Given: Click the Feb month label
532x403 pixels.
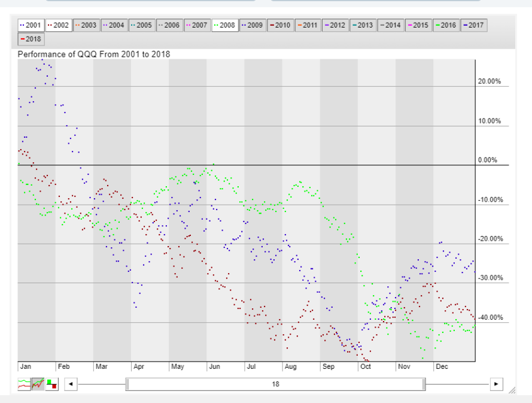Looking at the screenshot, I should [64, 366].
